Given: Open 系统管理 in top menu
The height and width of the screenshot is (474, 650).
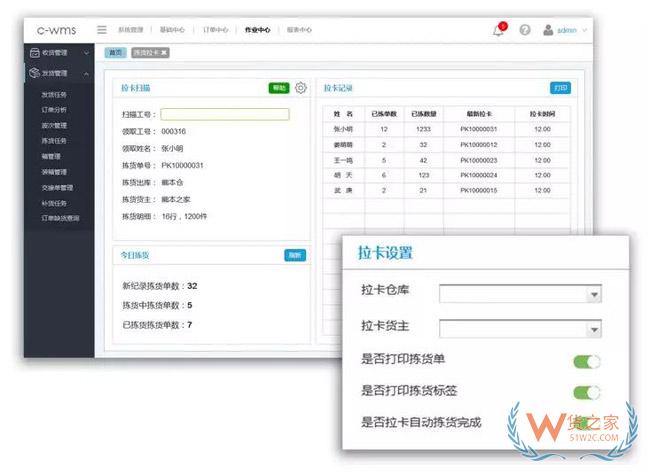Looking at the screenshot, I should tap(131, 30).
